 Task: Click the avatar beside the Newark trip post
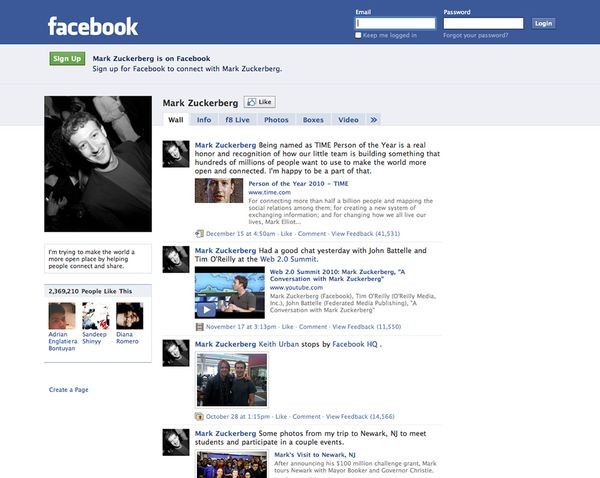point(176,442)
